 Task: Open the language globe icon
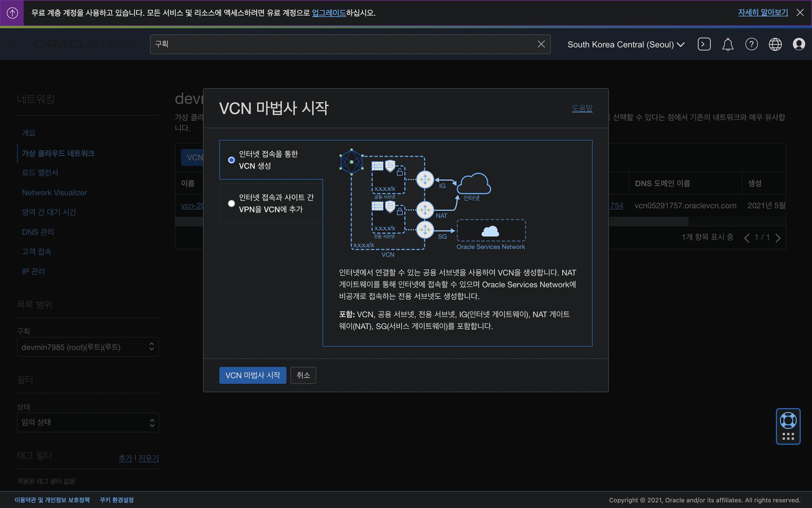click(x=775, y=44)
